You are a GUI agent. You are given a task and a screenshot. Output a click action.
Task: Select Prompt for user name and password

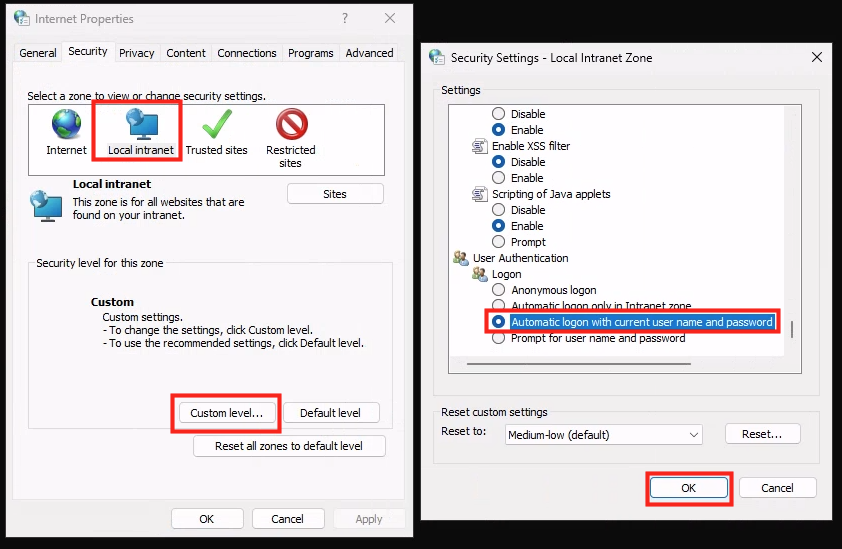tap(498, 338)
